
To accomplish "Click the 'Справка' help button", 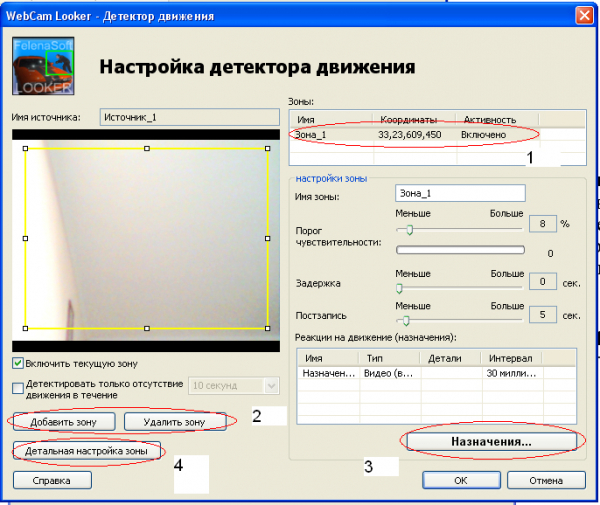I will tap(52, 481).
